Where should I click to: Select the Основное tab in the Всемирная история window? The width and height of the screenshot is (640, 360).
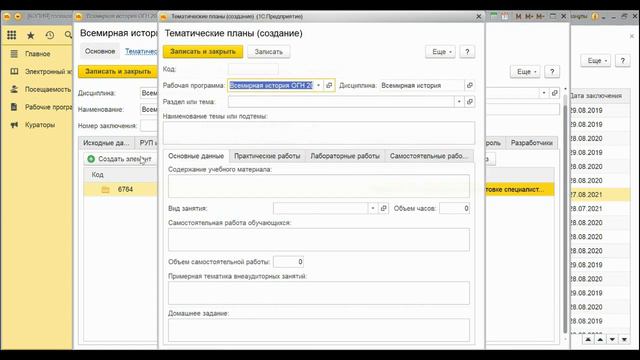(x=100, y=51)
